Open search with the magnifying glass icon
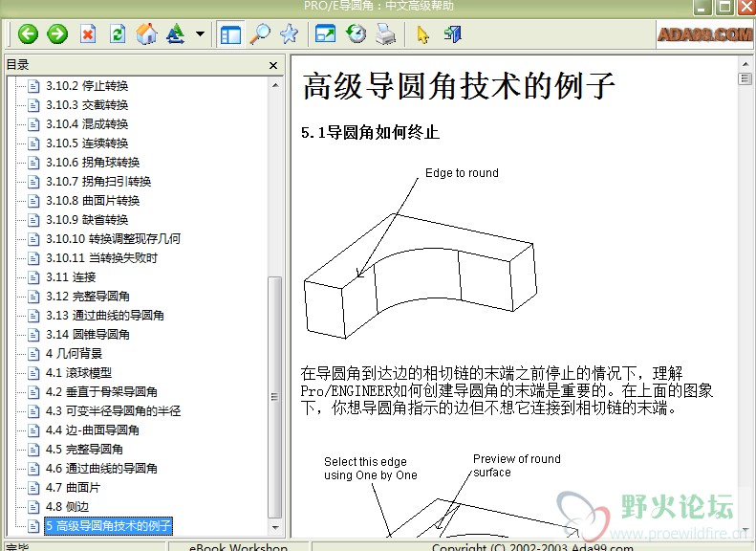Screen dimensions: 756x551 coord(260,33)
